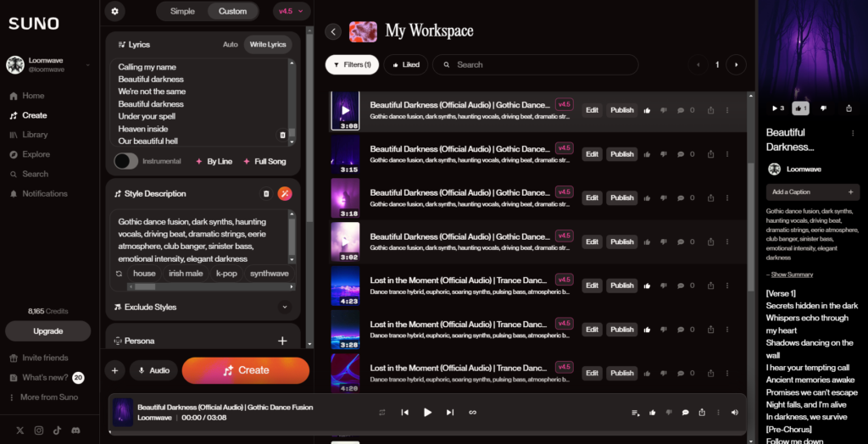Open more options for the 3:15 track

(x=726, y=154)
